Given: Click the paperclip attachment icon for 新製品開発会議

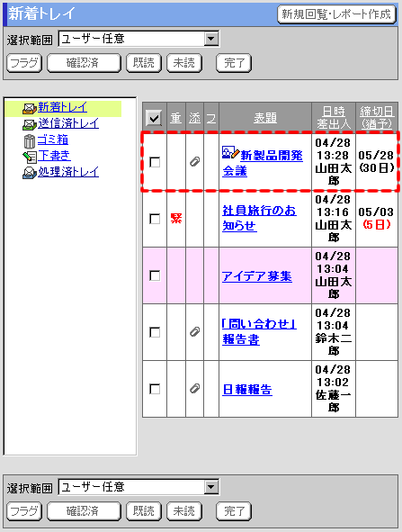Looking at the screenshot, I should pos(194,162).
